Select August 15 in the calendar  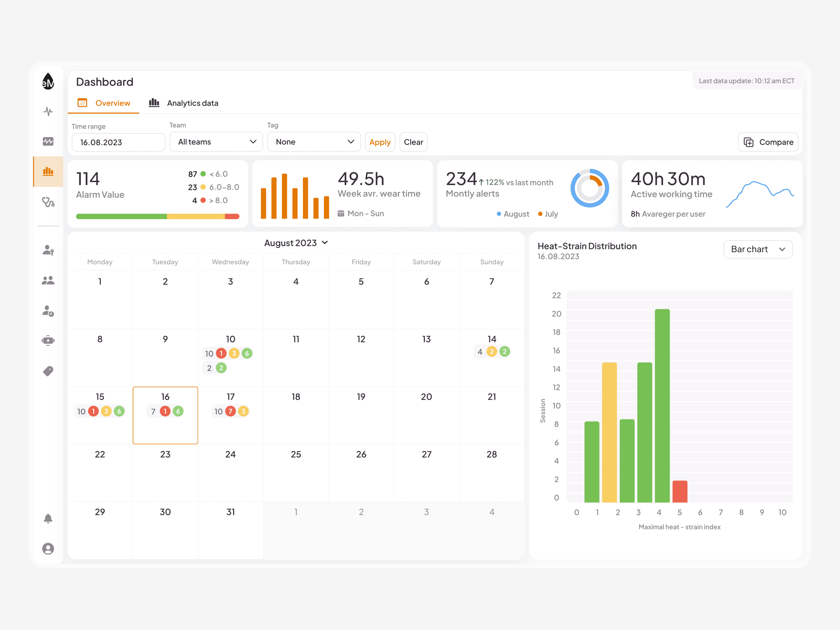click(100, 415)
